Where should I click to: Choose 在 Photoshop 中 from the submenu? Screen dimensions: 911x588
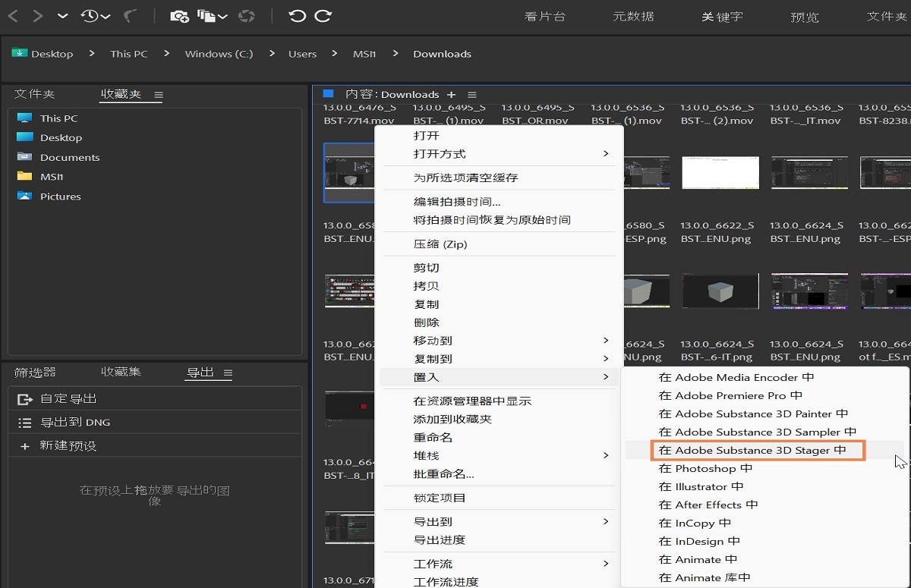(x=705, y=468)
